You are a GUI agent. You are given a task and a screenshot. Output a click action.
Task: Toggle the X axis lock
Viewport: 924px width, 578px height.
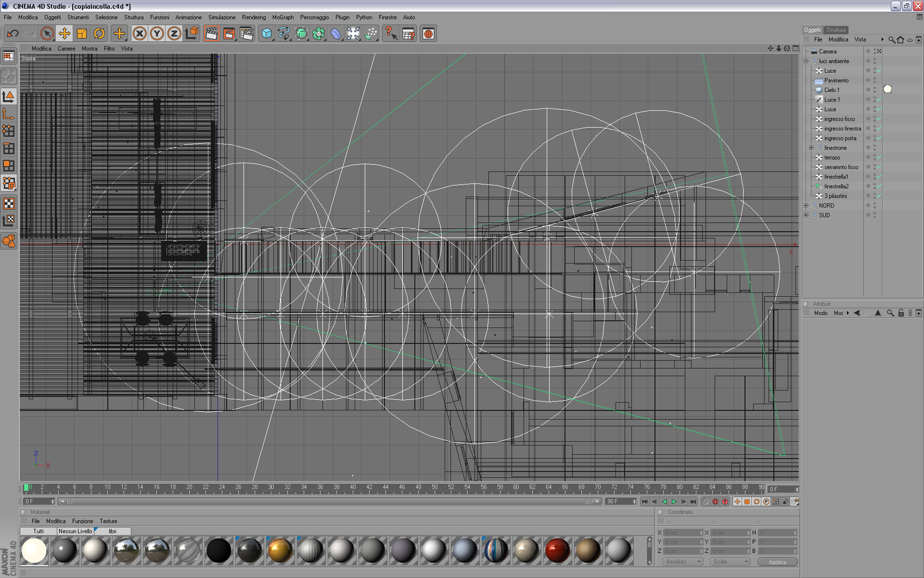(x=140, y=34)
